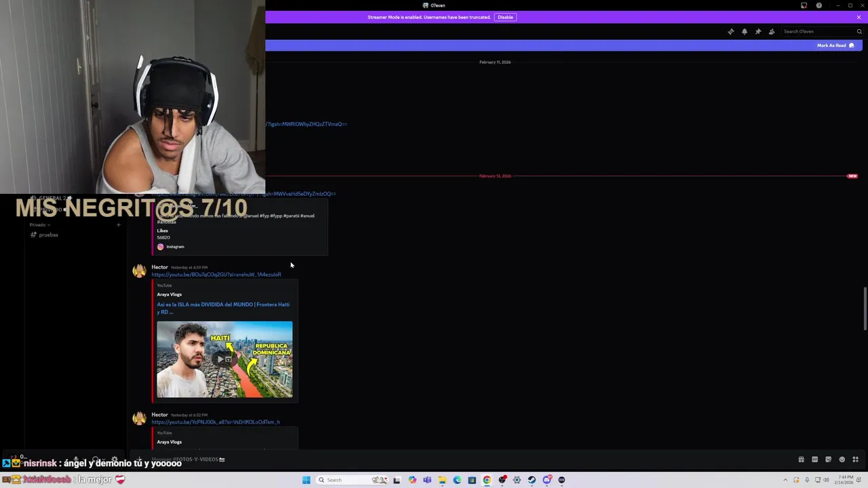Show pinned messages via pin icon
This screenshot has width=868, height=488.
click(758, 31)
